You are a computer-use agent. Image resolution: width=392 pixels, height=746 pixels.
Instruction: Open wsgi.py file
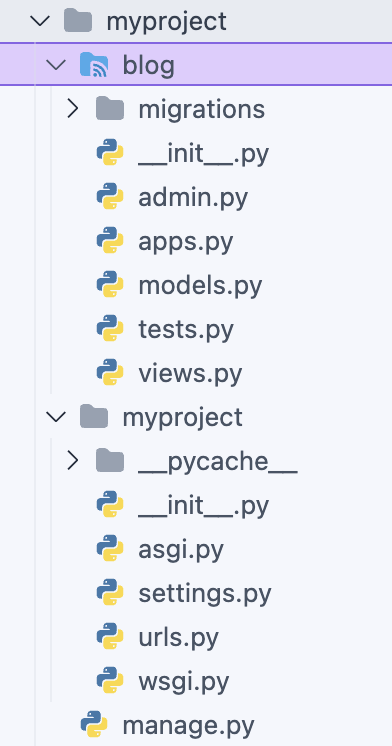[184, 682]
